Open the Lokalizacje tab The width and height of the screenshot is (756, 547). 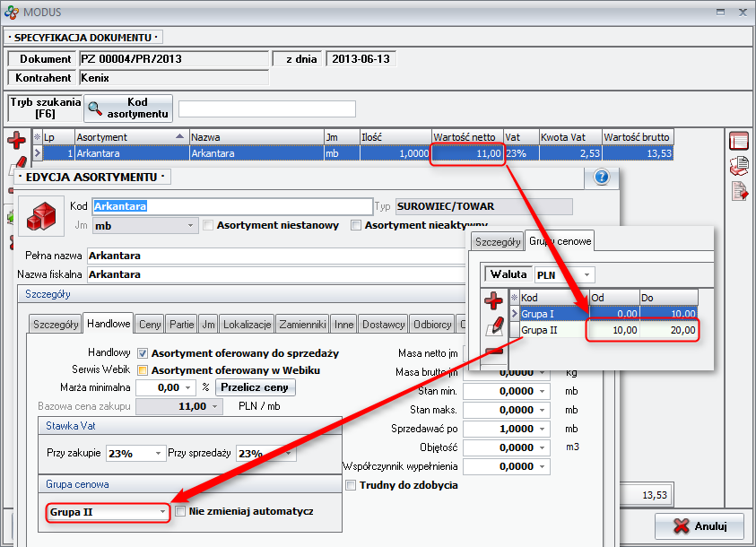tap(251, 324)
